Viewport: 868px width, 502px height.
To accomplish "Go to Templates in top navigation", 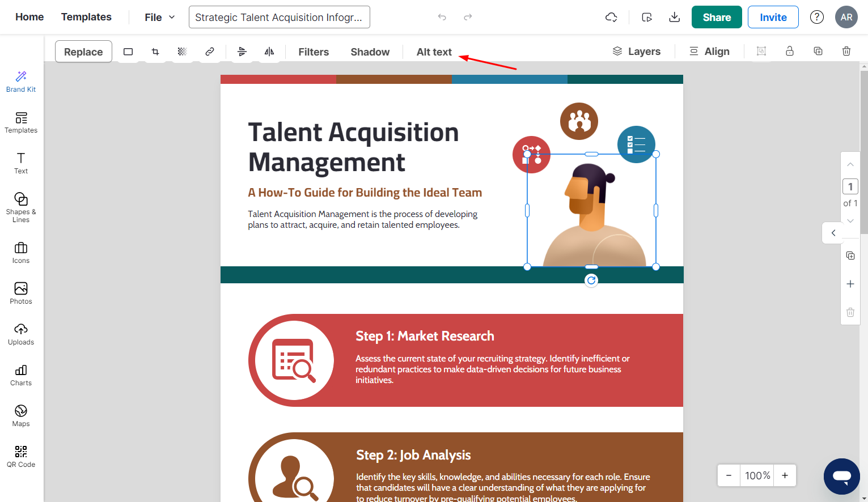I will tap(86, 17).
